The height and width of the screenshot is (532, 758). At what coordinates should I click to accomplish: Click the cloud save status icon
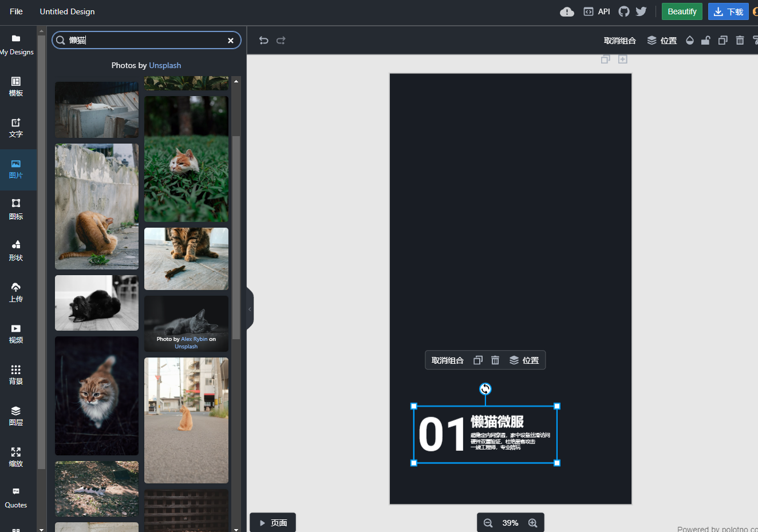pyautogui.click(x=567, y=11)
